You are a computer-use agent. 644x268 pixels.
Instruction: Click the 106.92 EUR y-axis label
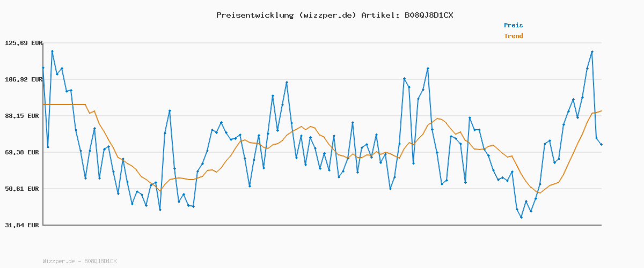tap(24, 79)
